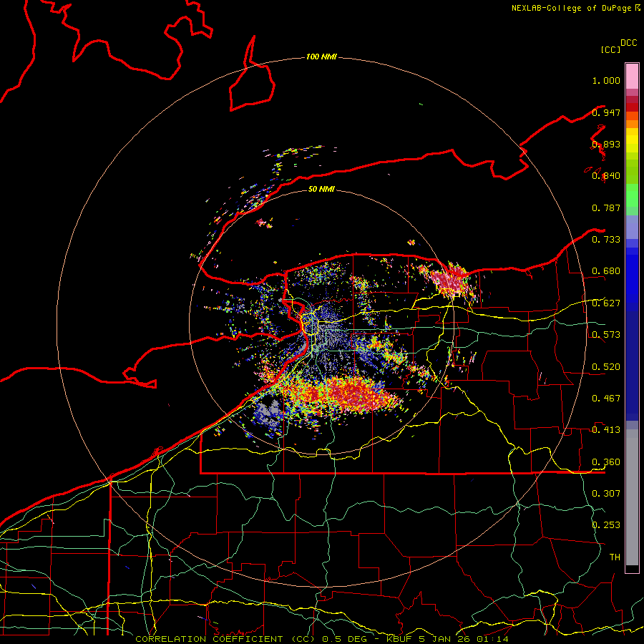Click the Correlation Coefficient KBUF caption text
Screen dimensions: 644x644
321,639
